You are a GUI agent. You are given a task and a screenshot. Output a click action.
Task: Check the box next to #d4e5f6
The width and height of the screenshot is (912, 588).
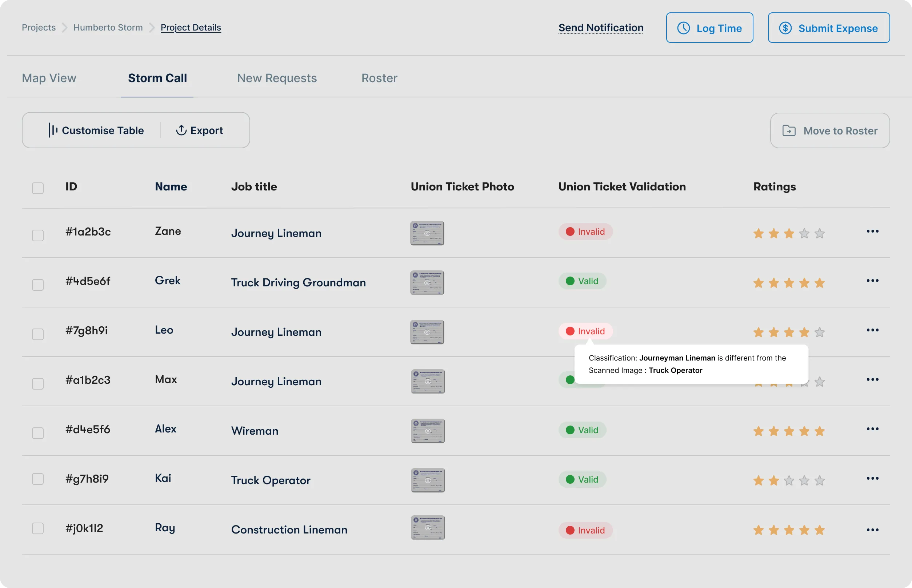38,433
